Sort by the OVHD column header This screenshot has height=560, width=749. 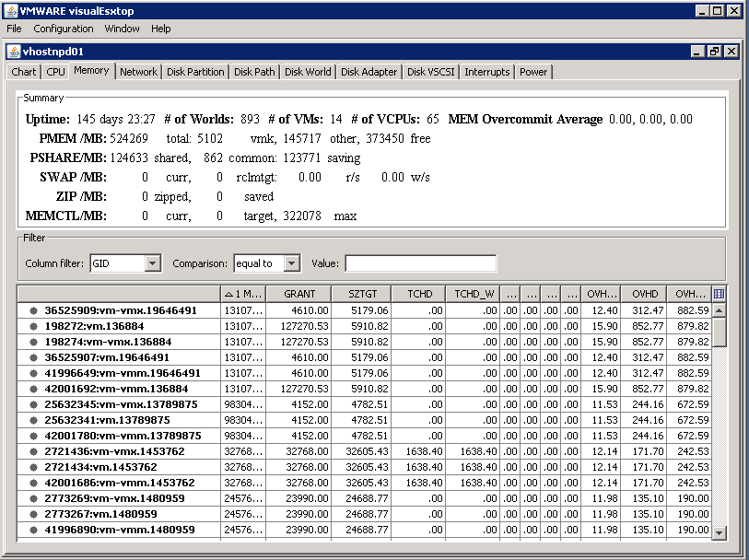pyautogui.click(x=644, y=294)
